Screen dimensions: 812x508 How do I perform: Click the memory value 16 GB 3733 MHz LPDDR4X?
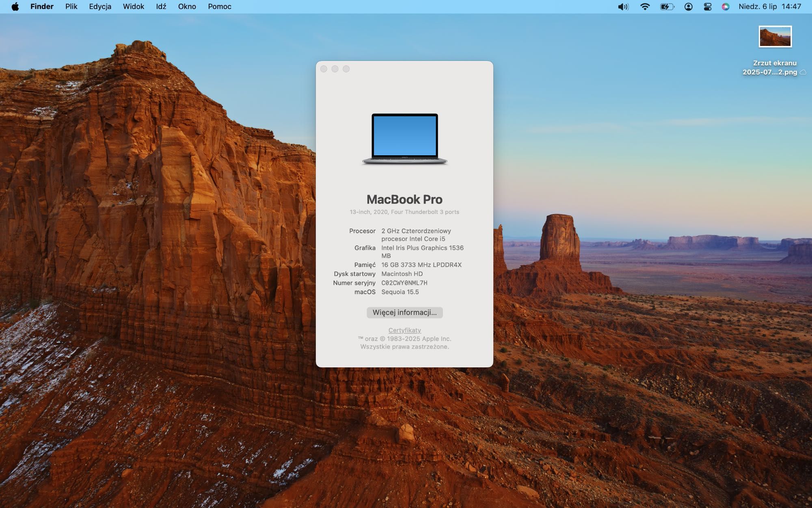coord(421,265)
